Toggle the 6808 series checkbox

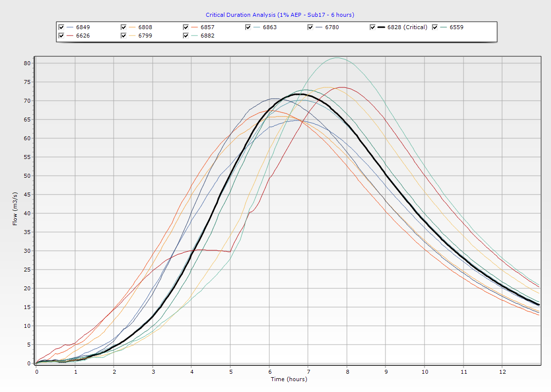pyautogui.click(x=124, y=27)
